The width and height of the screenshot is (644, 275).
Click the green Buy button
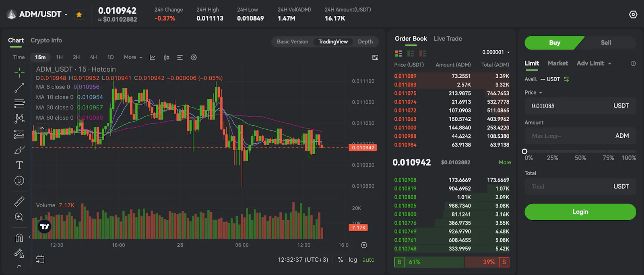555,43
